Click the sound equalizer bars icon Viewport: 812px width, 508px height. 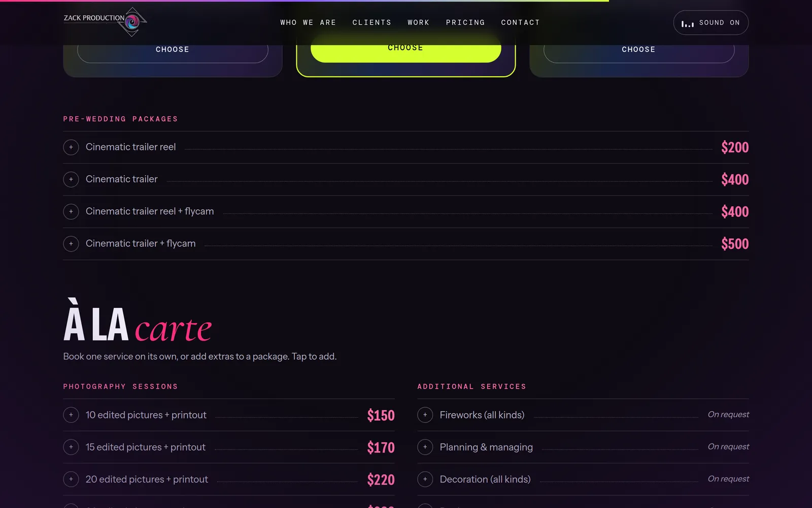[x=688, y=23]
